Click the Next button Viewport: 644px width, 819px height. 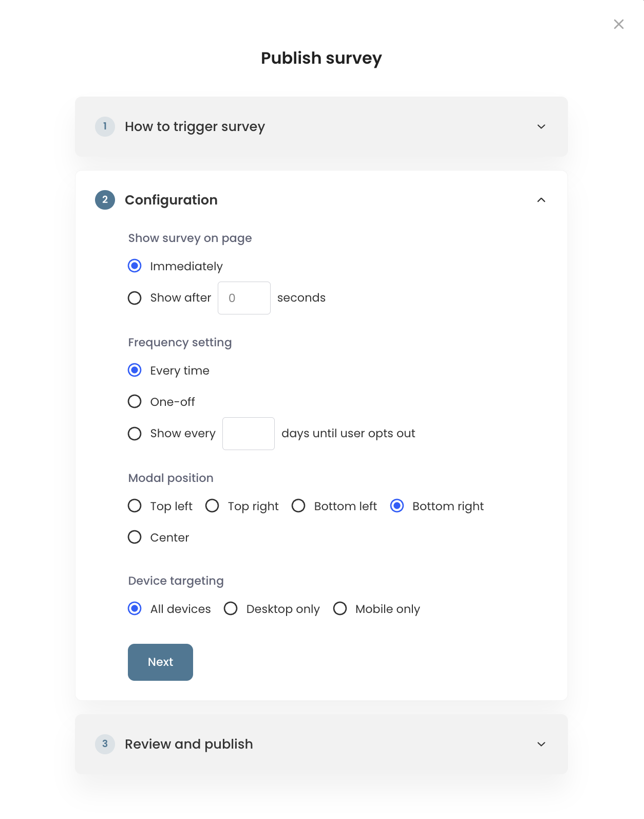[x=160, y=662]
